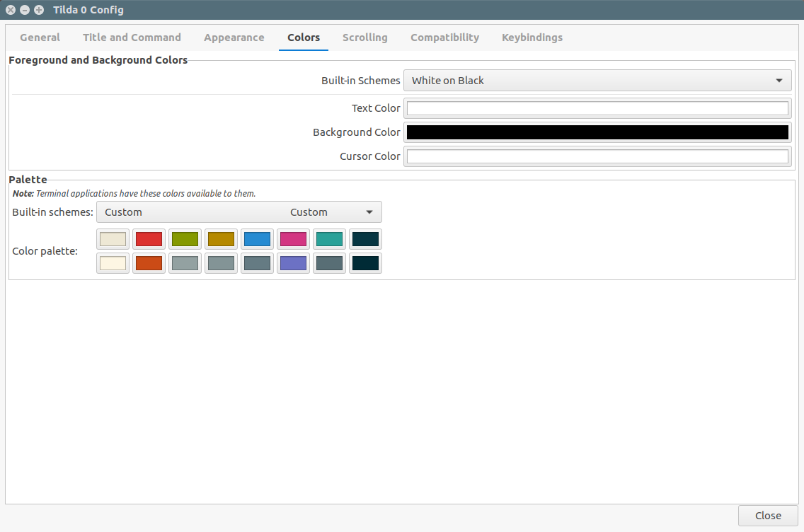The height and width of the screenshot is (532, 804).
Task: Pick the mustard yellow palette swatch
Action: [221, 239]
